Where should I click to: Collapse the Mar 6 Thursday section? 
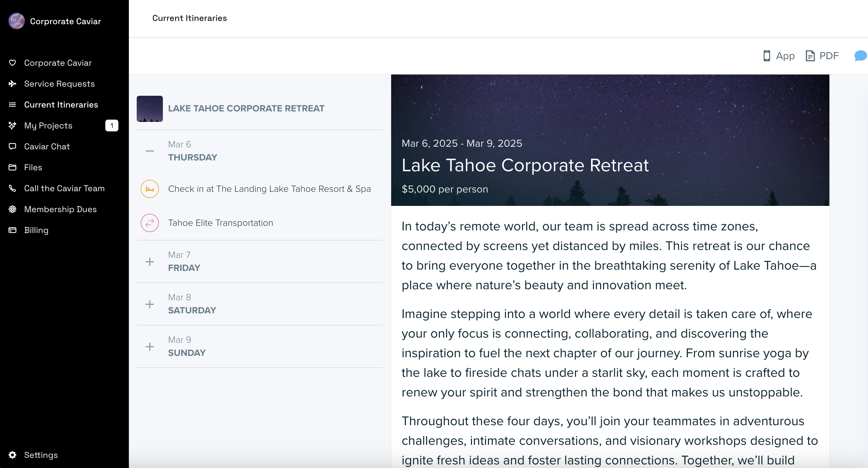tap(149, 151)
